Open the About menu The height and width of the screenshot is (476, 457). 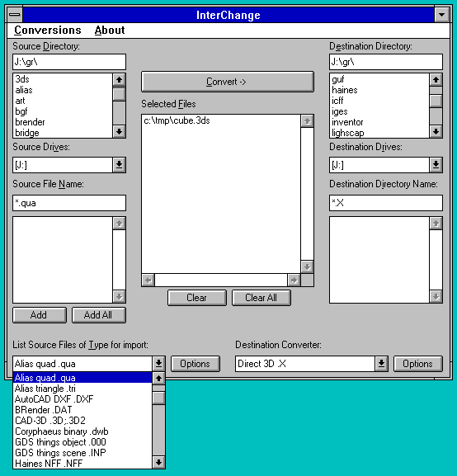point(110,30)
